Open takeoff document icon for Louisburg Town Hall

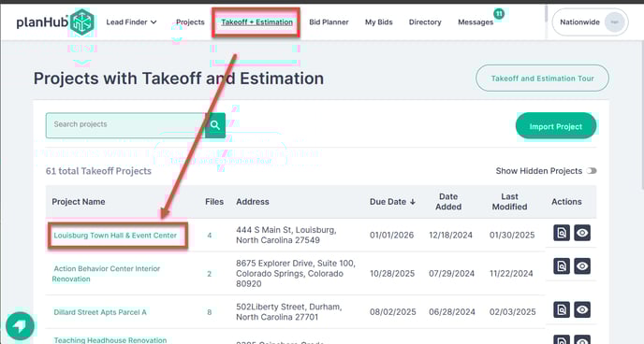point(562,233)
